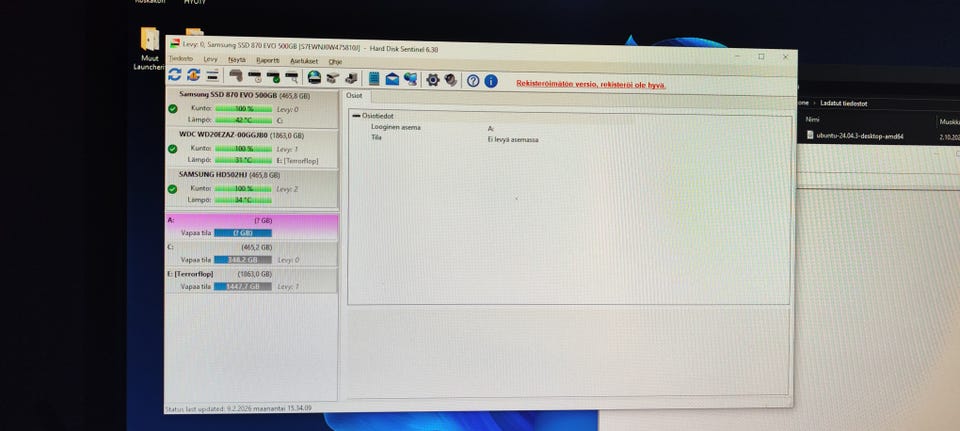
Task: Click the Hard Disk Sentinel title bar logo
Action: [x=175, y=43]
